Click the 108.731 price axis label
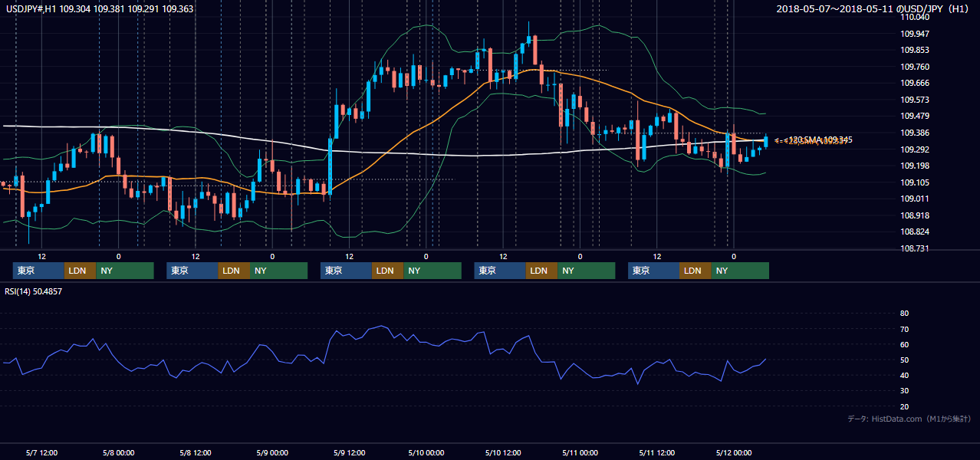This screenshot has height=460, width=980. point(915,248)
